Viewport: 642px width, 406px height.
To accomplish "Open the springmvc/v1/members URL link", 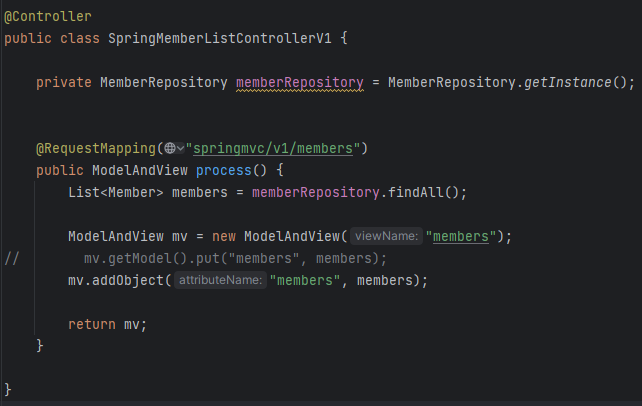I will [273, 148].
